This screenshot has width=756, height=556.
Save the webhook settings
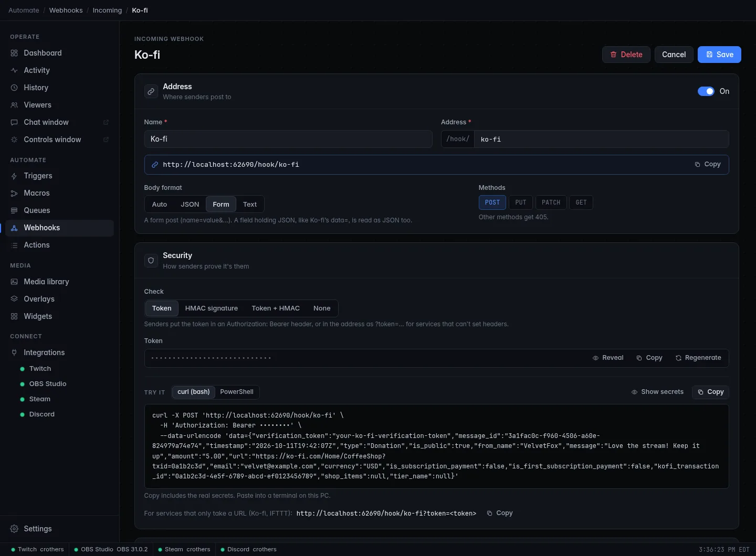(719, 55)
